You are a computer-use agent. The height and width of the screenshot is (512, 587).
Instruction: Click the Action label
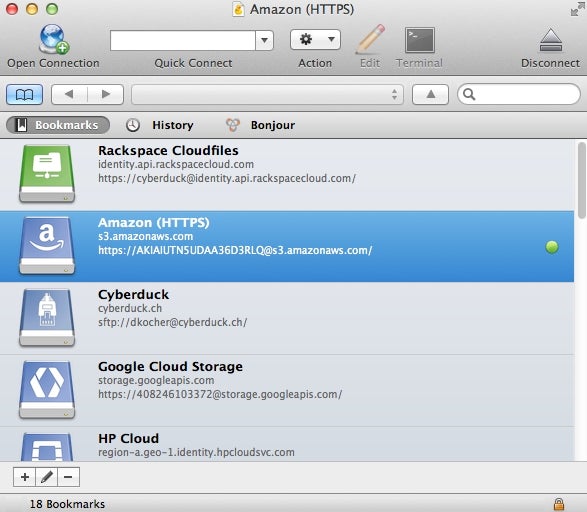click(315, 63)
